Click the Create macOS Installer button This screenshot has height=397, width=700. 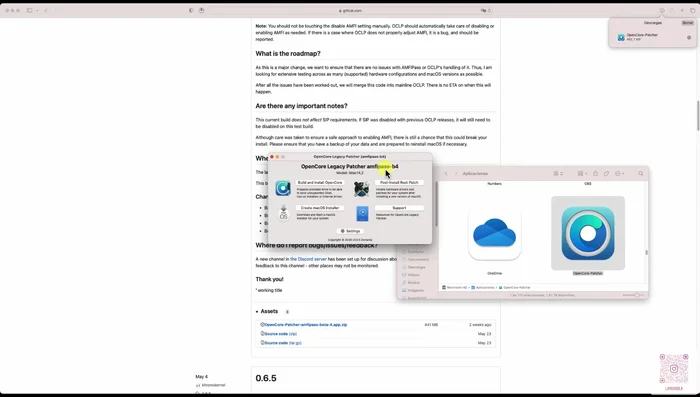tap(320, 208)
